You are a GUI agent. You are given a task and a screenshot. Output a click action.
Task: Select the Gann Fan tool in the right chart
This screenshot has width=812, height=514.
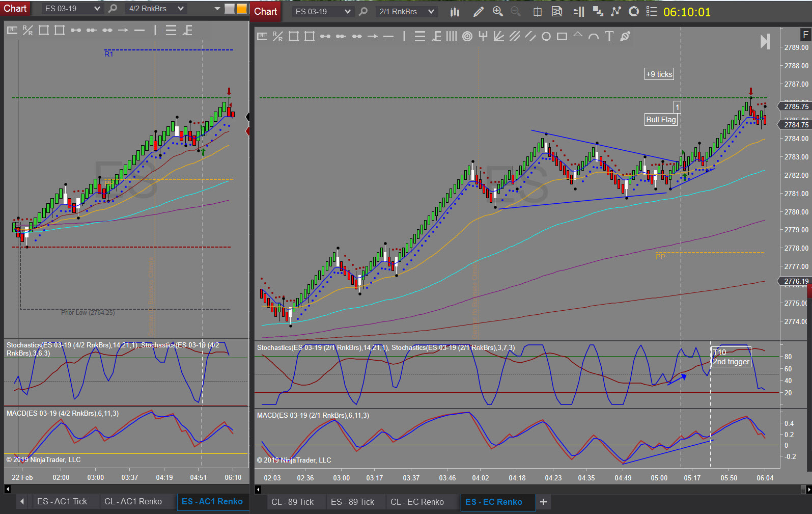pos(499,36)
